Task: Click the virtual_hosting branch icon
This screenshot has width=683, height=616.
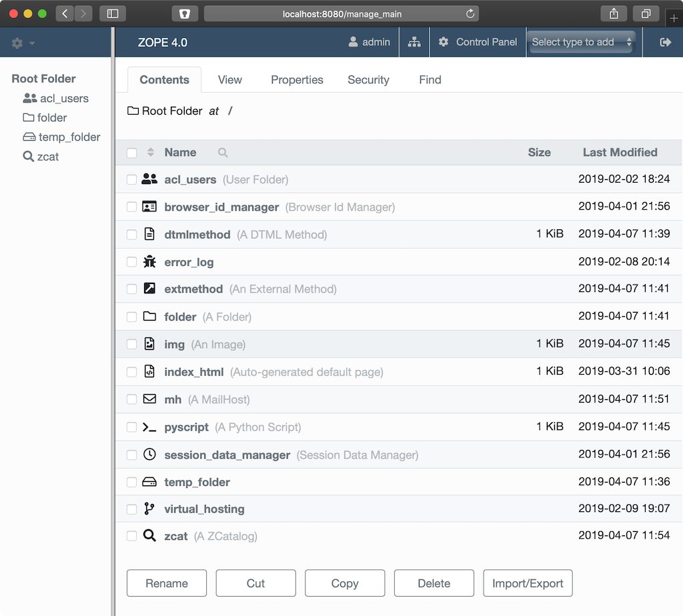Action: pos(149,509)
